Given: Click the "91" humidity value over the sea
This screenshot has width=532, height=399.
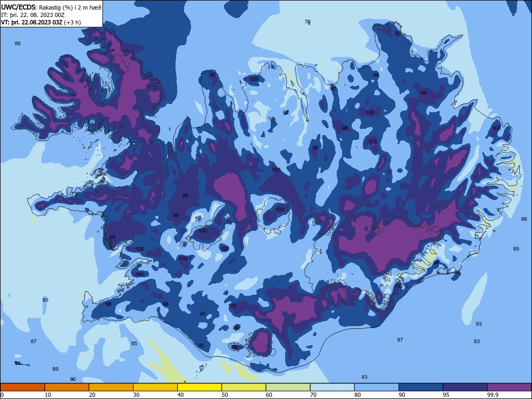Looking at the screenshot, I should [18, 363].
